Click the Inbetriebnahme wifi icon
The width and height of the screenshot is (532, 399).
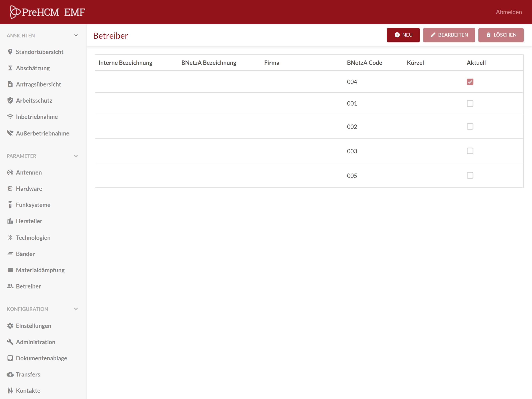click(x=10, y=117)
